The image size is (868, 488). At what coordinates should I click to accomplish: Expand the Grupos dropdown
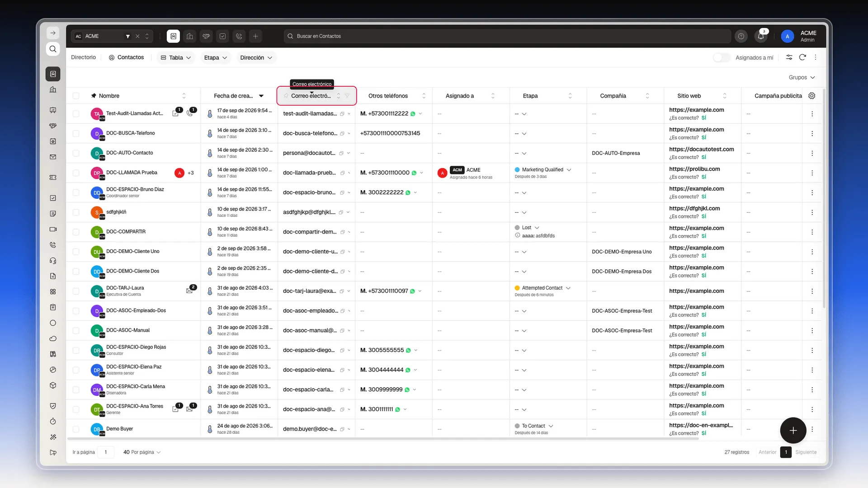(x=802, y=78)
